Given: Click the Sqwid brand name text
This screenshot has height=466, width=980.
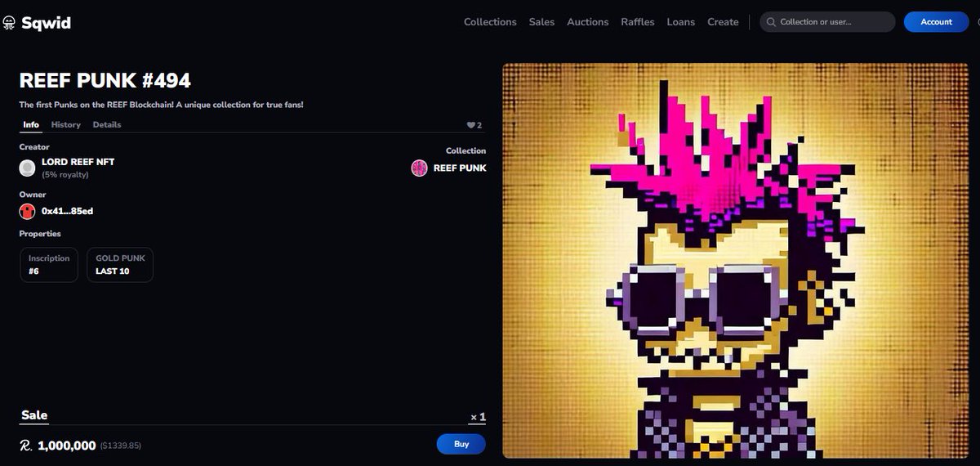Looking at the screenshot, I should click(47, 23).
